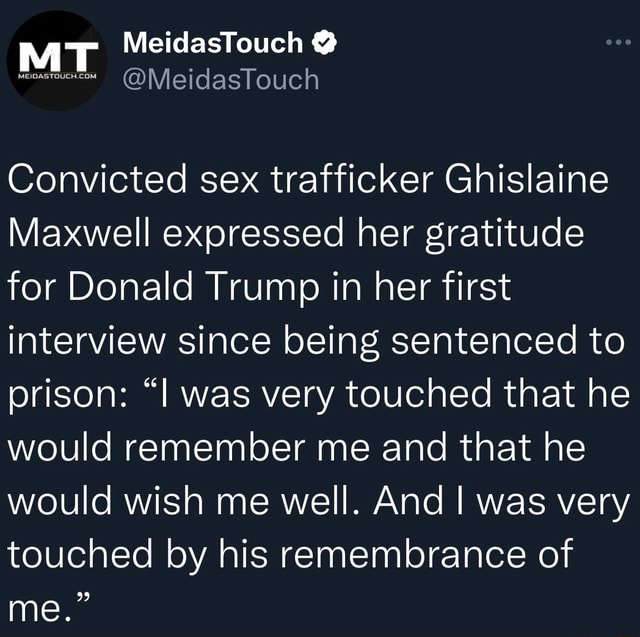Click the tweet's first line starting with Convicted
This screenshot has height=637, width=640.
pyautogui.click(x=308, y=180)
